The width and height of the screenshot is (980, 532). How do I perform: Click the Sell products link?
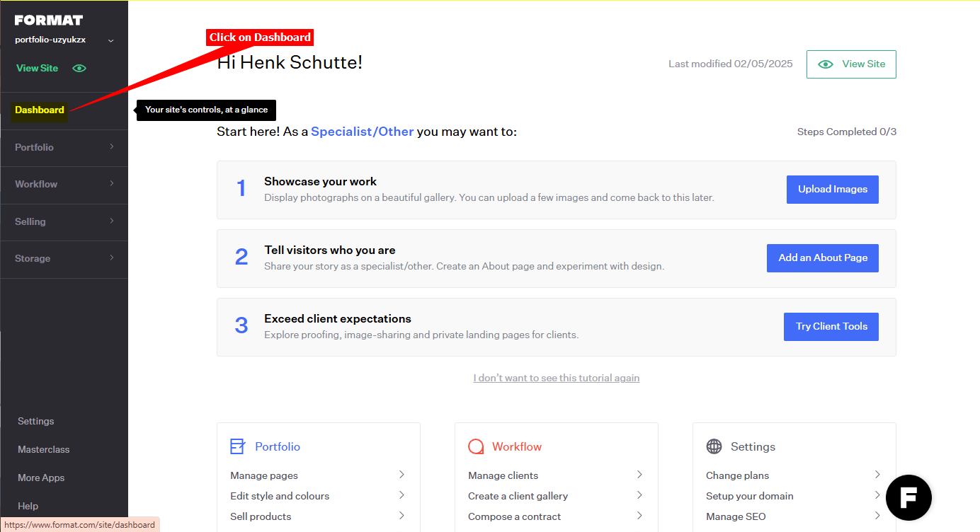coord(261,516)
